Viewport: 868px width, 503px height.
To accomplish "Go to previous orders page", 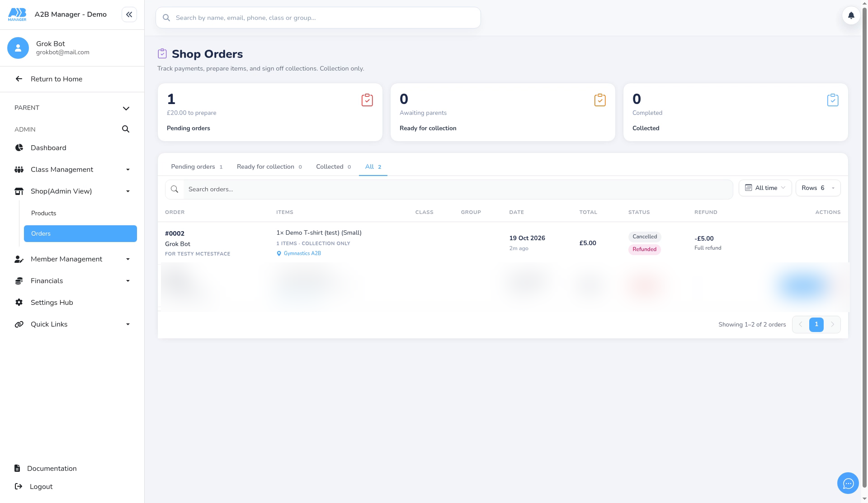I will point(800,324).
